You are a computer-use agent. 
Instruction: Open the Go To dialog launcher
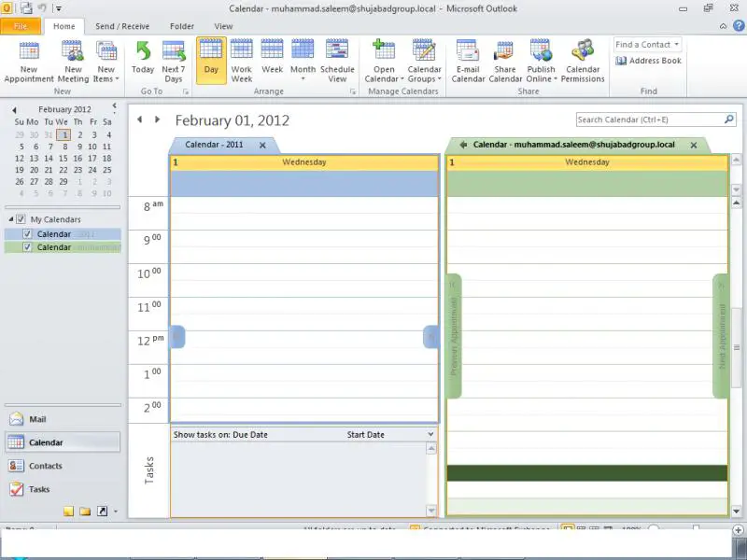186,91
